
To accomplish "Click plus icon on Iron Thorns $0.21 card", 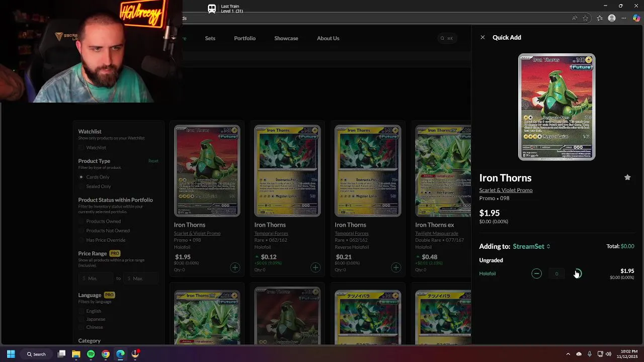I will tap(396, 267).
